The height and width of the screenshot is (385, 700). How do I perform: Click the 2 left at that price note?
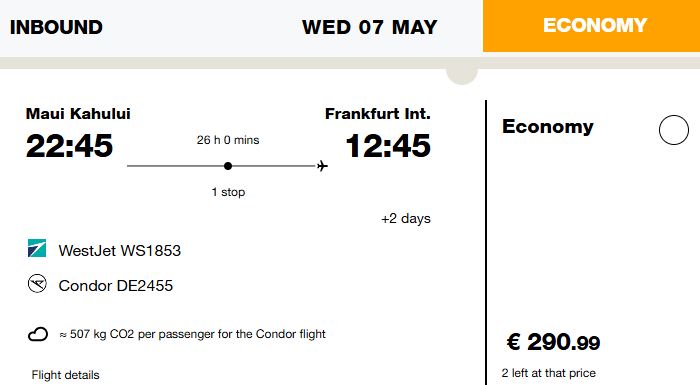(x=549, y=373)
